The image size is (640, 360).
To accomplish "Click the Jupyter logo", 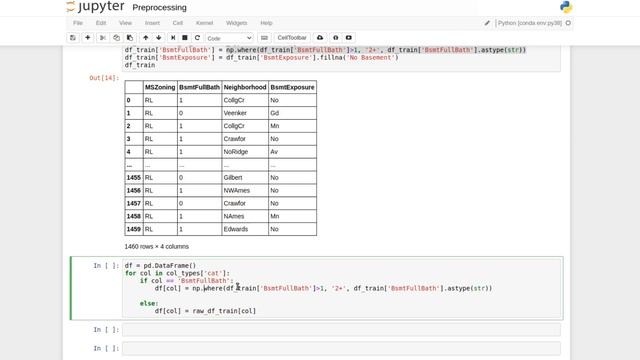I will click(96, 7).
